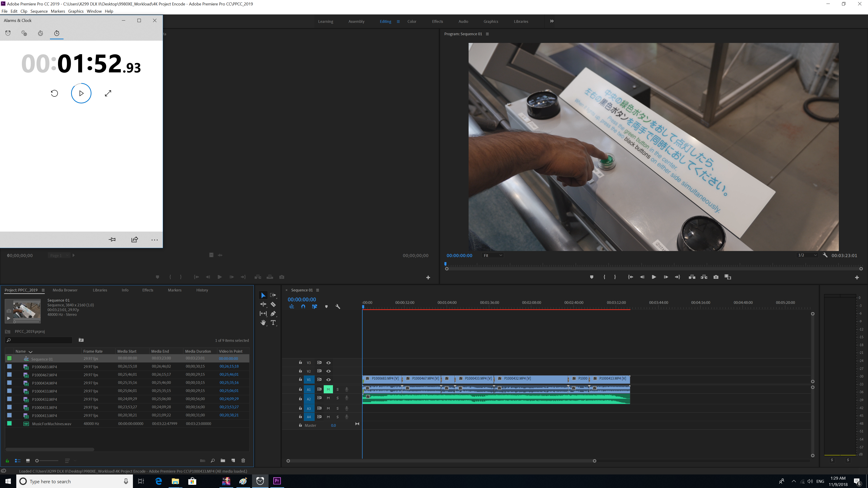This screenshot has width=868, height=488.
Task: Switch Project panel to icon view
Action: click(x=28, y=460)
